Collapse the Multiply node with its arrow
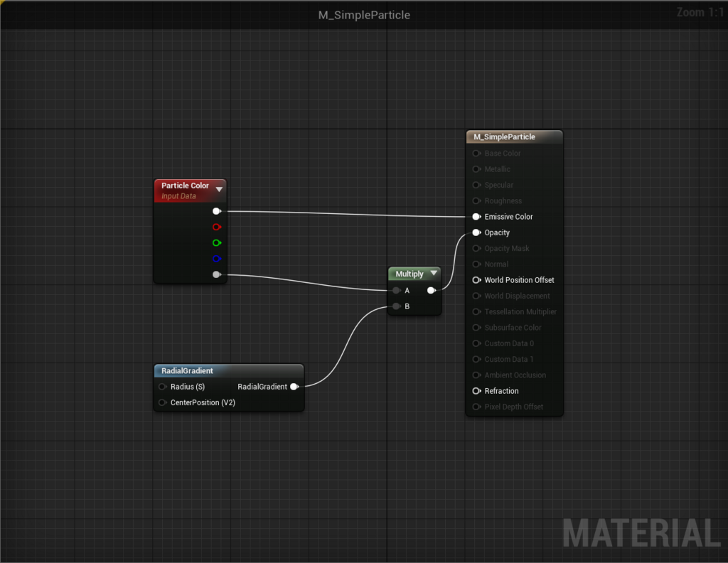This screenshot has height=563, width=728. [434, 274]
